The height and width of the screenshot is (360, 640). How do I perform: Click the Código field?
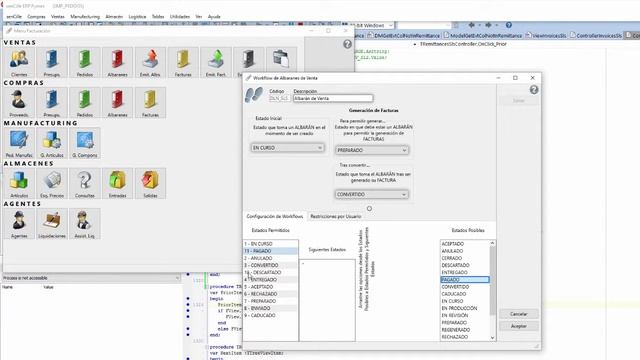[x=279, y=98]
